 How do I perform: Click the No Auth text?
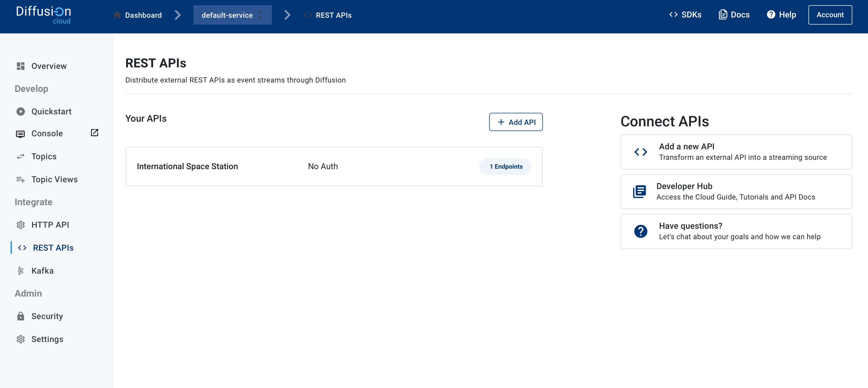pos(323,166)
